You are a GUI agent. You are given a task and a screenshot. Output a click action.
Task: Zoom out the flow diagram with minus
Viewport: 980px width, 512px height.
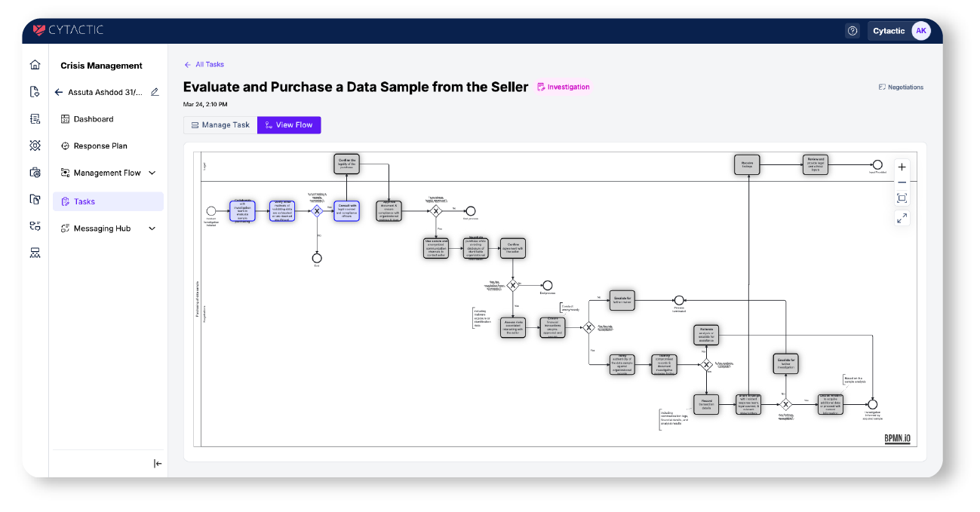(x=902, y=182)
